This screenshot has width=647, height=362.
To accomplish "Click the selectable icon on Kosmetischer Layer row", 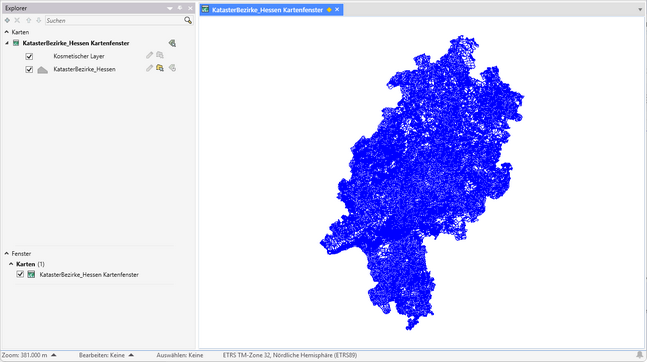I will coord(160,55).
